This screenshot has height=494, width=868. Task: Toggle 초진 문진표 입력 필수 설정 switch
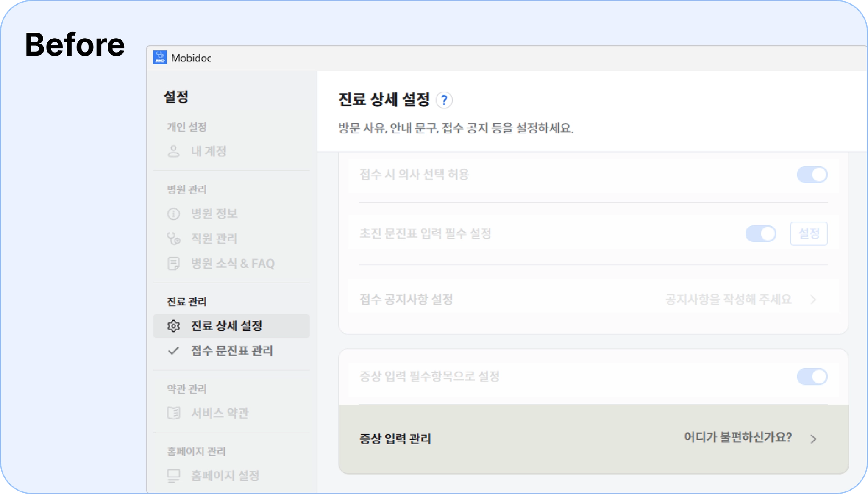coord(760,233)
